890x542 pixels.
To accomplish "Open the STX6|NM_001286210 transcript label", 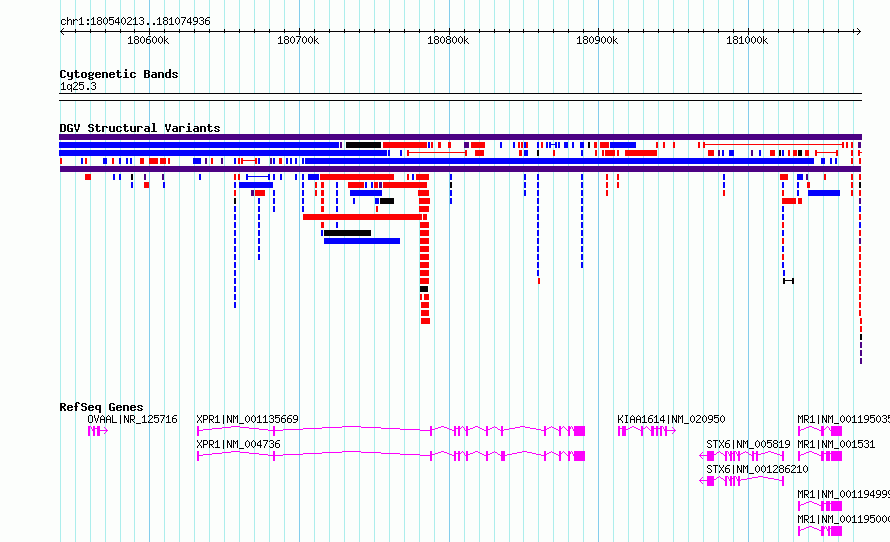I will click(757, 469).
